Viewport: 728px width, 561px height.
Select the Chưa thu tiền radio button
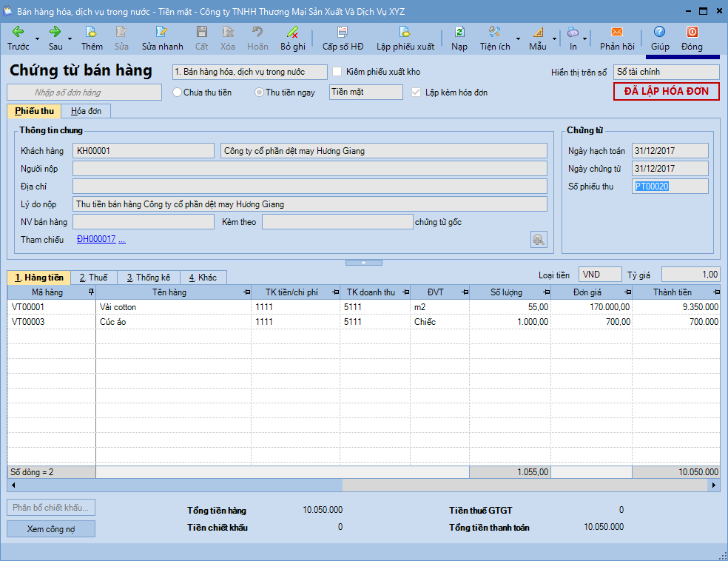pos(177,93)
